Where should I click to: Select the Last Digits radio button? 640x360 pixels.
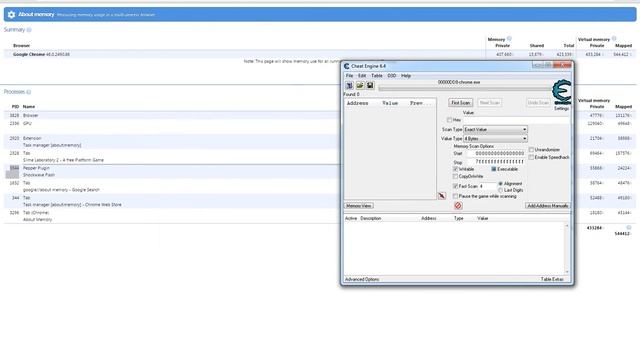point(500,190)
